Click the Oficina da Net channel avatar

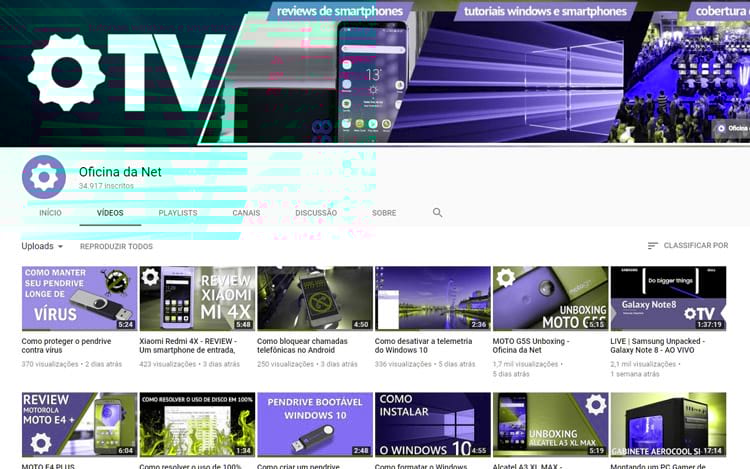click(44, 177)
